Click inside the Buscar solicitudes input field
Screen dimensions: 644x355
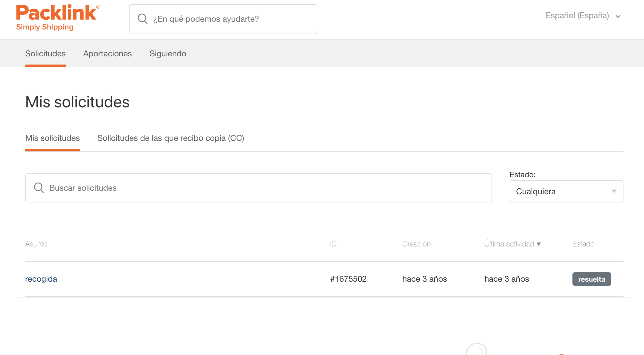point(205,187)
